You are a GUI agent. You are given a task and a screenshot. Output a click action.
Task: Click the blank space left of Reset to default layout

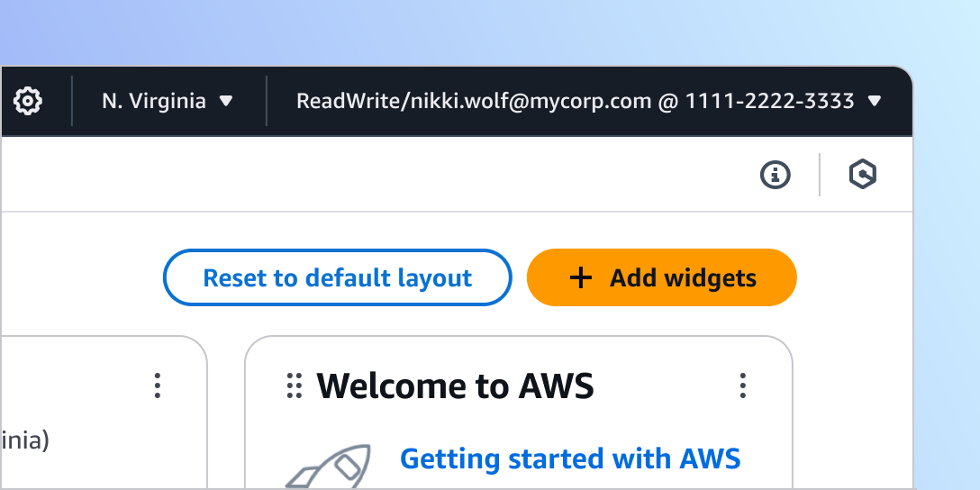[x=81, y=277]
